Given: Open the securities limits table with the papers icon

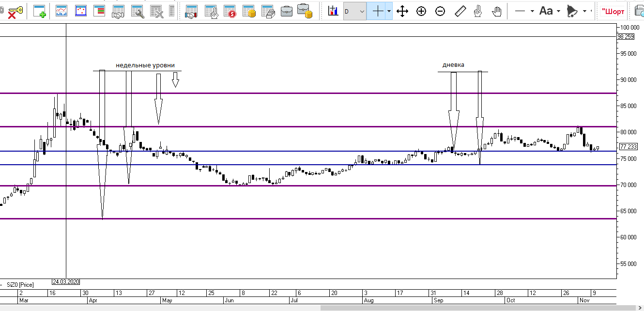Looking at the screenshot, I should (268, 11).
